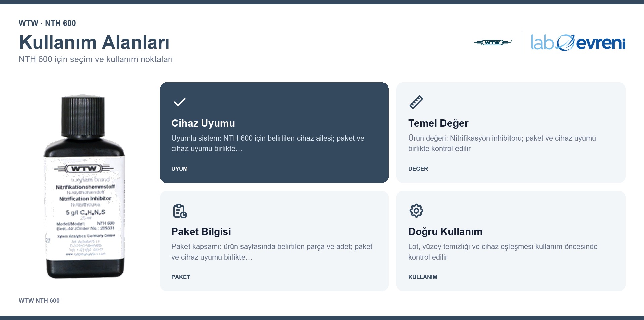The image size is (644, 320).
Task: Click the Paket Bilgisi heading
Action: coord(201,232)
